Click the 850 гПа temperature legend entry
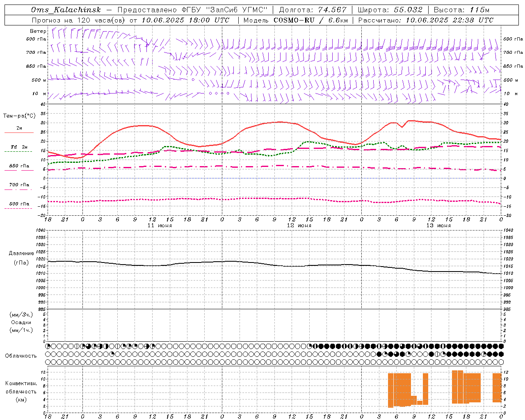Viewport: 525px width, 420px height. pos(19,166)
